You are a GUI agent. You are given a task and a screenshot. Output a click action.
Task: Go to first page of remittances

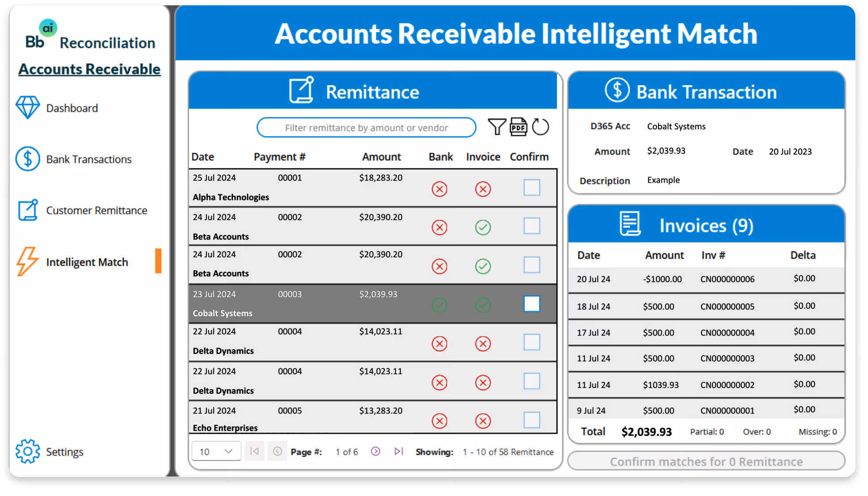pyautogui.click(x=254, y=451)
